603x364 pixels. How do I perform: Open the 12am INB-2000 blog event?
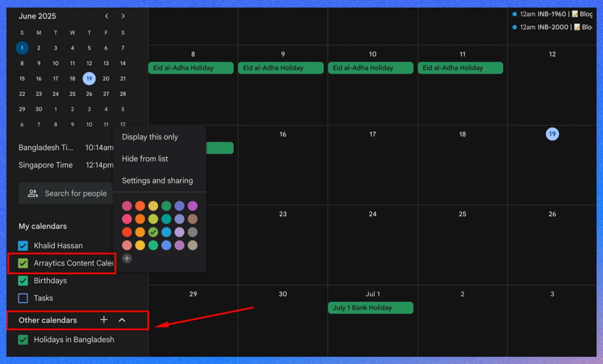[x=552, y=27]
